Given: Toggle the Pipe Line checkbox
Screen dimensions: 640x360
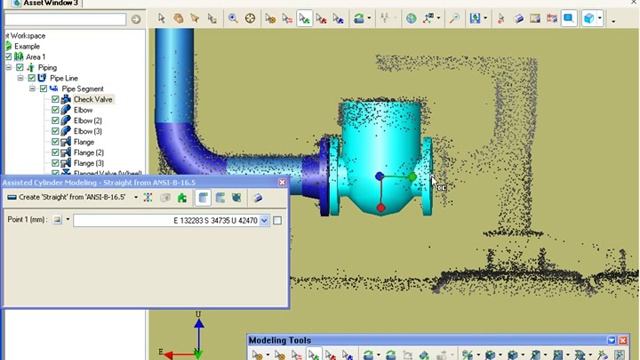Looking at the screenshot, I should point(31,78).
